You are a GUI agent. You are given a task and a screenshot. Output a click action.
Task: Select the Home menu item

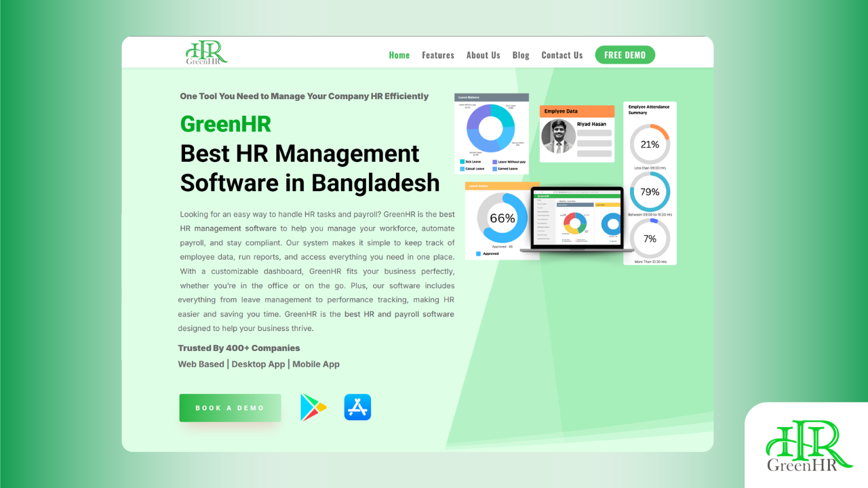click(x=399, y=55)
